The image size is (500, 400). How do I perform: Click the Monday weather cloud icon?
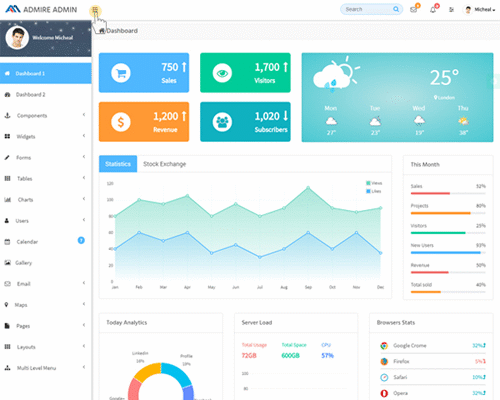click(331, 121)
